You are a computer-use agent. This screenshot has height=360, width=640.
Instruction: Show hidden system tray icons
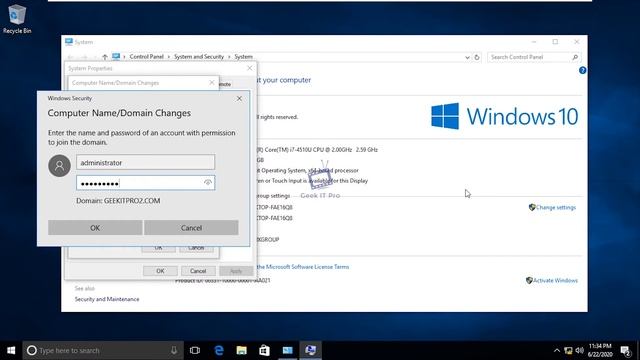pos(556,351)
